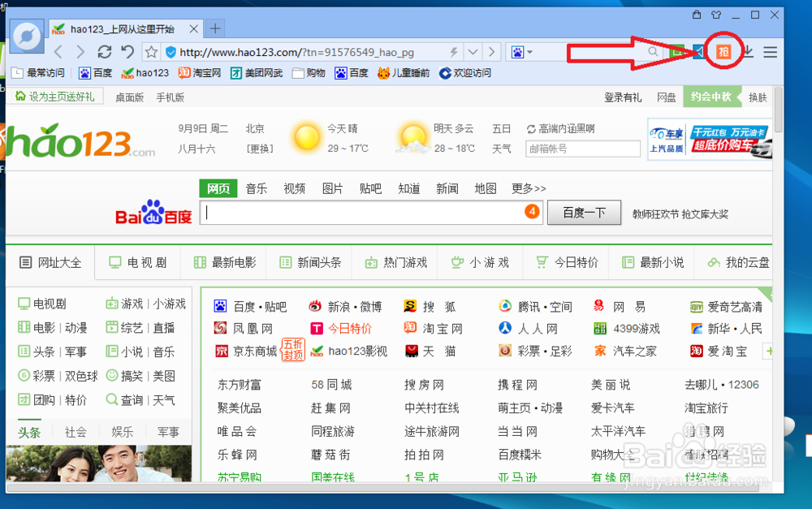Open the 购物 bookmarks folder

pyautogui.click(x=309, y=73)
